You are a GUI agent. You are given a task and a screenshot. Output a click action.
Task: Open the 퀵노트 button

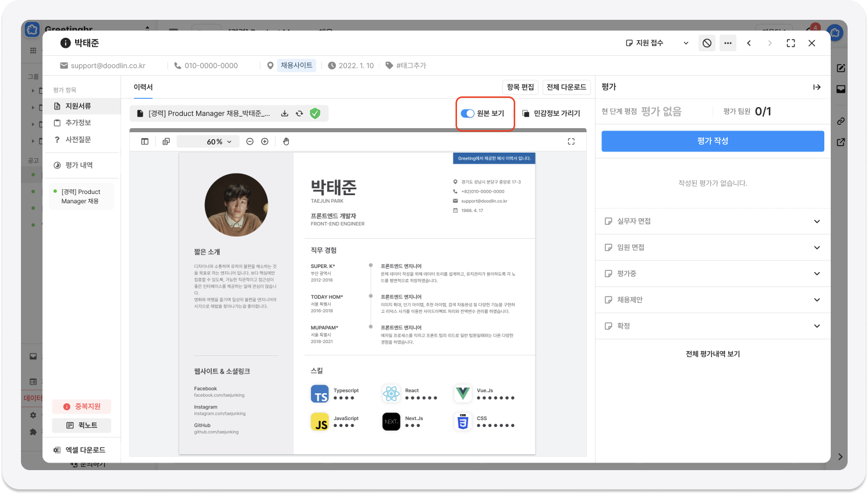pos(82,426)
